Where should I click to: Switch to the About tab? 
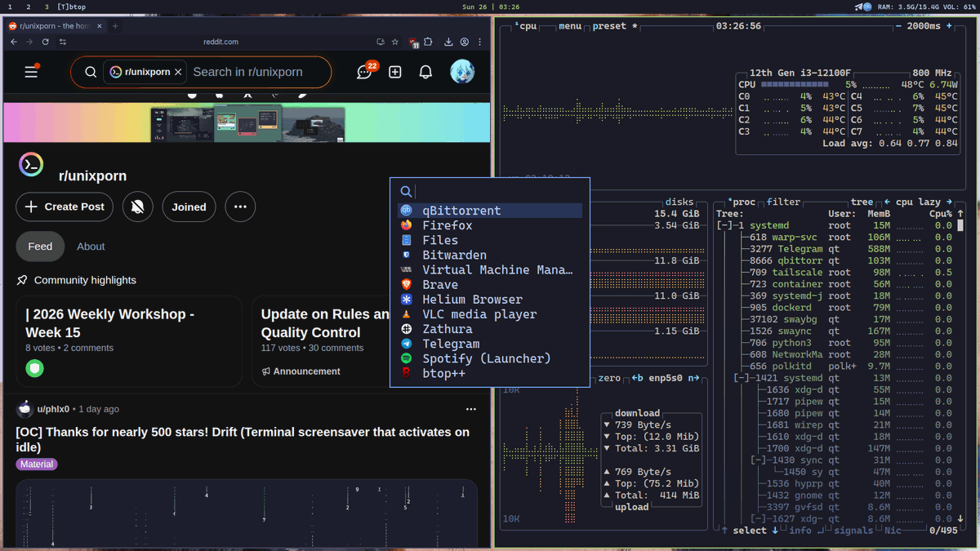coord(91,247)
